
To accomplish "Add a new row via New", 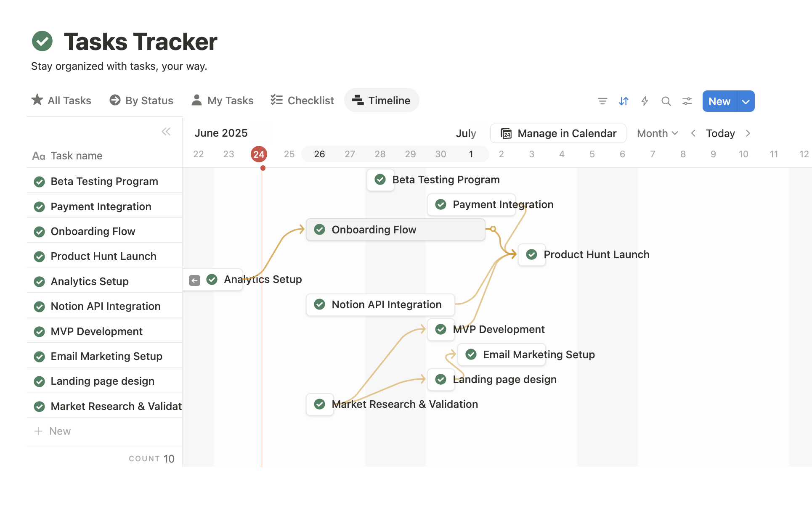I will [x=104, y=431].
